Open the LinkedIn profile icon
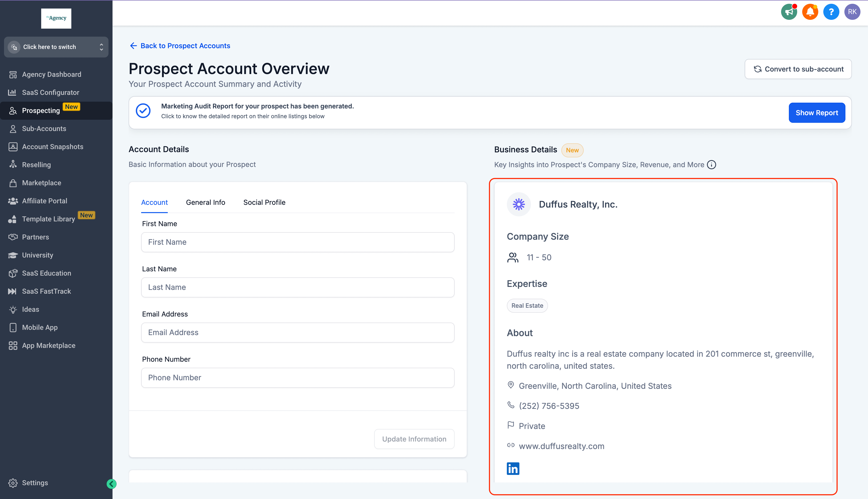The width and height of the screenshot is (868, 499). point(513,468)
